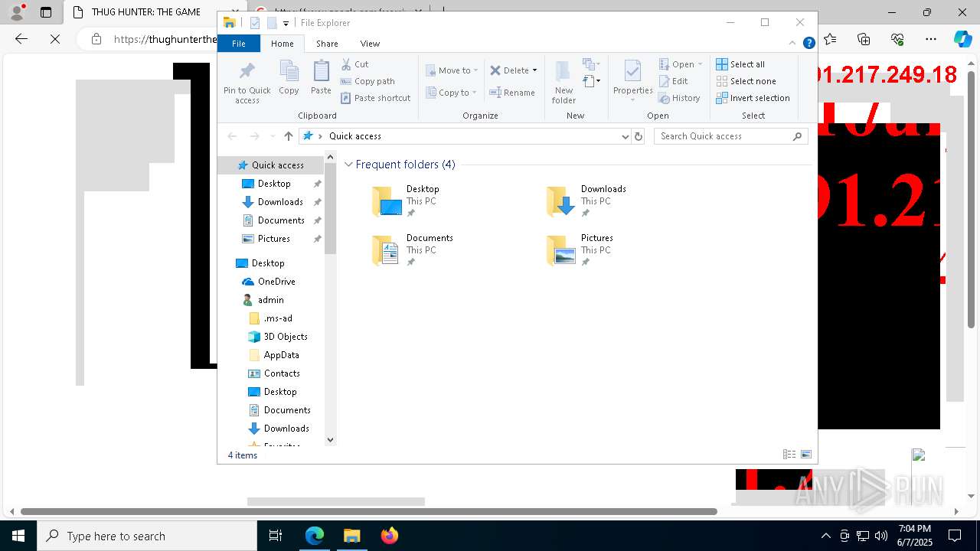Viewport: 980px width, 551px height.
Task: Open File Explorer help icon
Action: 808,44
